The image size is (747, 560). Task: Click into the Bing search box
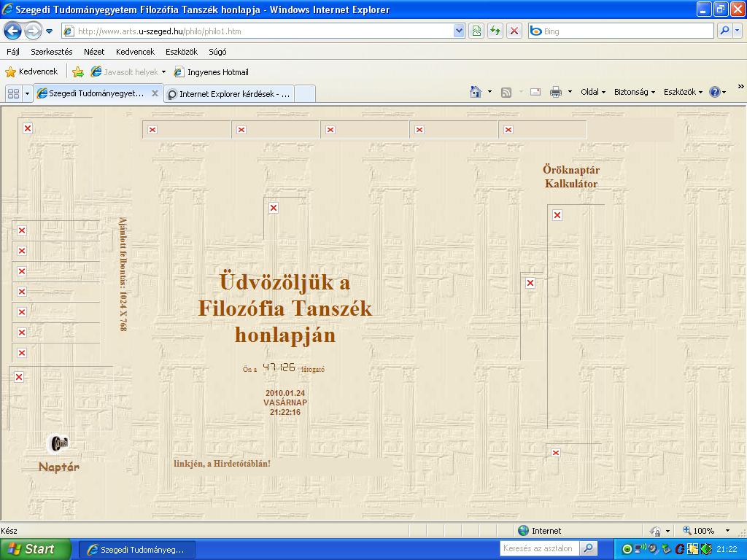(621, 31)
